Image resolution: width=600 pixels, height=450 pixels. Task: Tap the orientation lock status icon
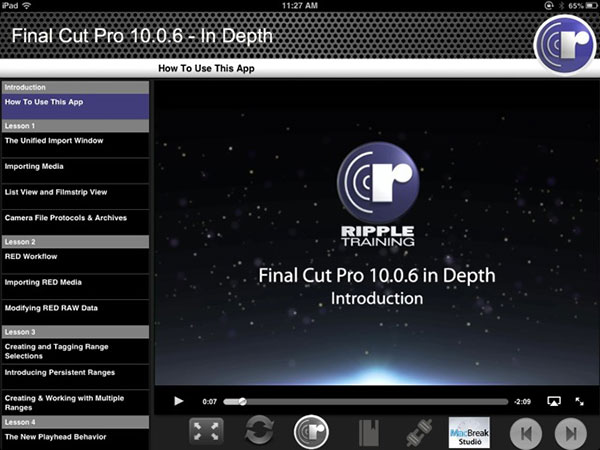point(549,5)
